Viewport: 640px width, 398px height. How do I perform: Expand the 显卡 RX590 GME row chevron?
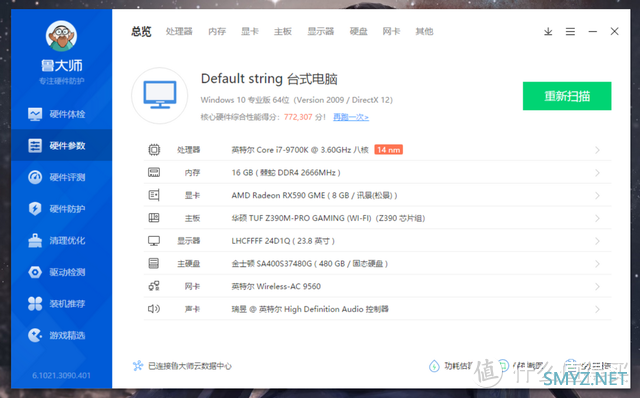597,196
